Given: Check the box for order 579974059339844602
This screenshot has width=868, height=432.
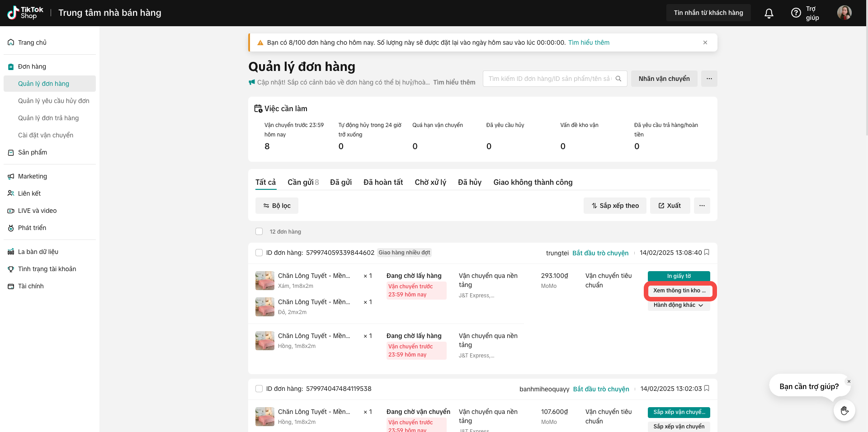Looking at the screenshot, I should (259, 253).
